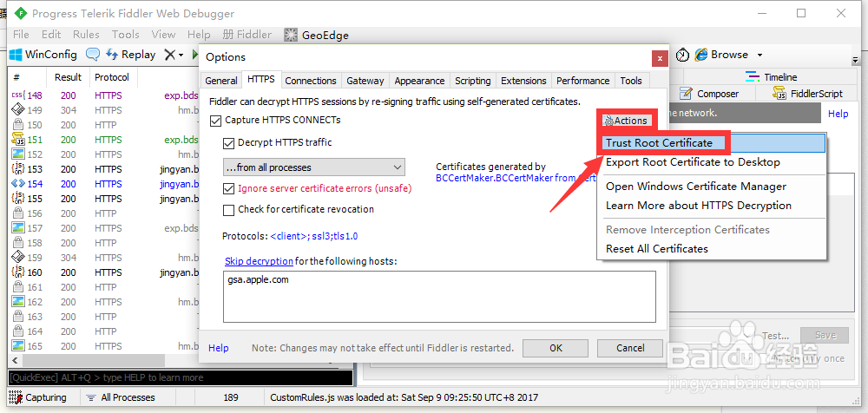Click the lock icon of session 150
Image resolution: width=868 pixels, height=413 pixels.
pyautogui.click(x=17, y=125)
